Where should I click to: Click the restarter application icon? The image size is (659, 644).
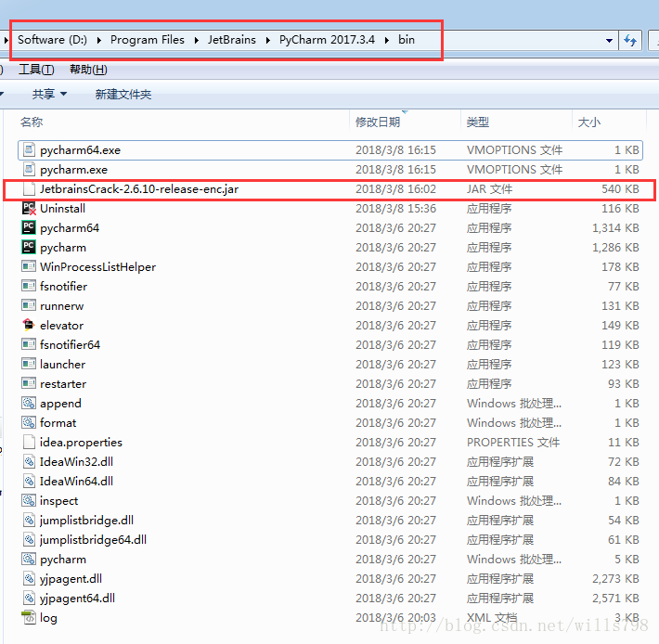tap(29, 383)
